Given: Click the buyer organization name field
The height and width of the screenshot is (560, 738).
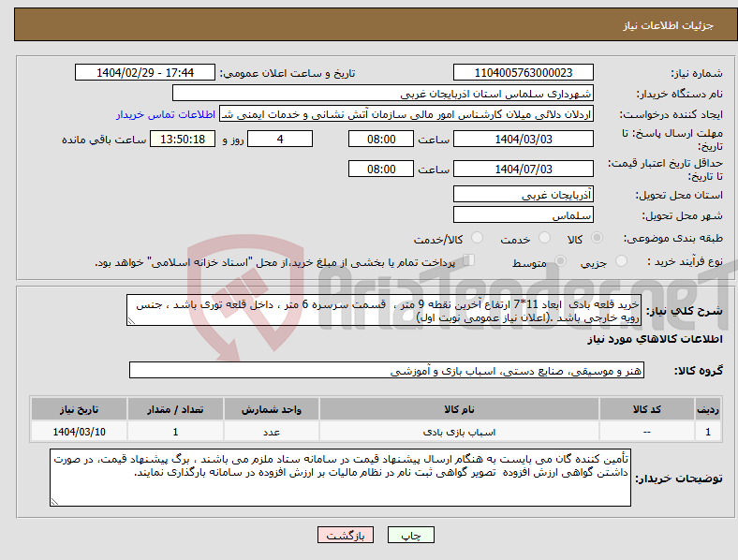Looking at the screenshot, I should click(383, 93).
